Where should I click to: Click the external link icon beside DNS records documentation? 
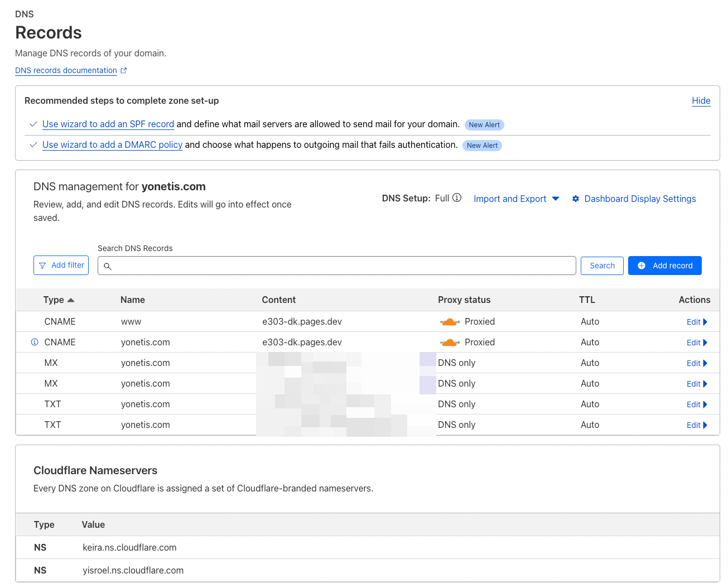click(124, 70)
